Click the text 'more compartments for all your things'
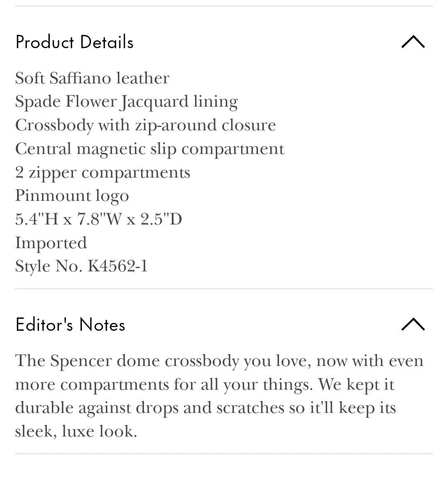The height and width of the screenshot is (483, 448). (163, 385)
